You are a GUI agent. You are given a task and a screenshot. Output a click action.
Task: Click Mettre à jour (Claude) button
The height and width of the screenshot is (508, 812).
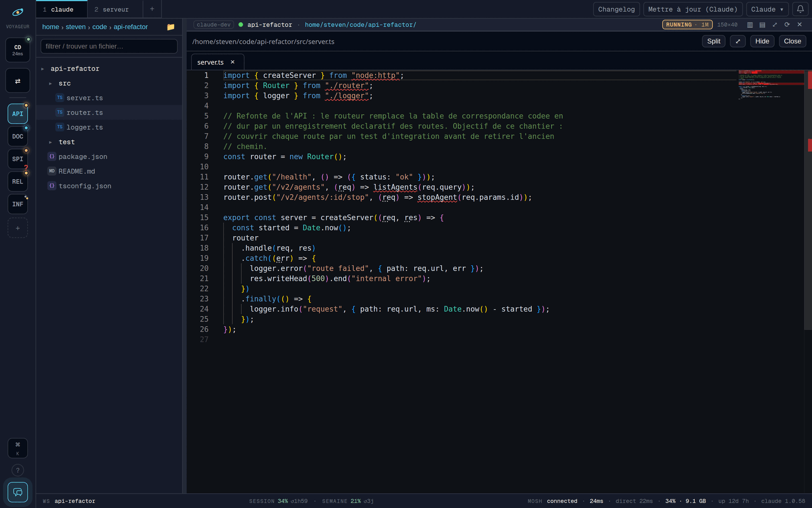click(x=693, y=9)
